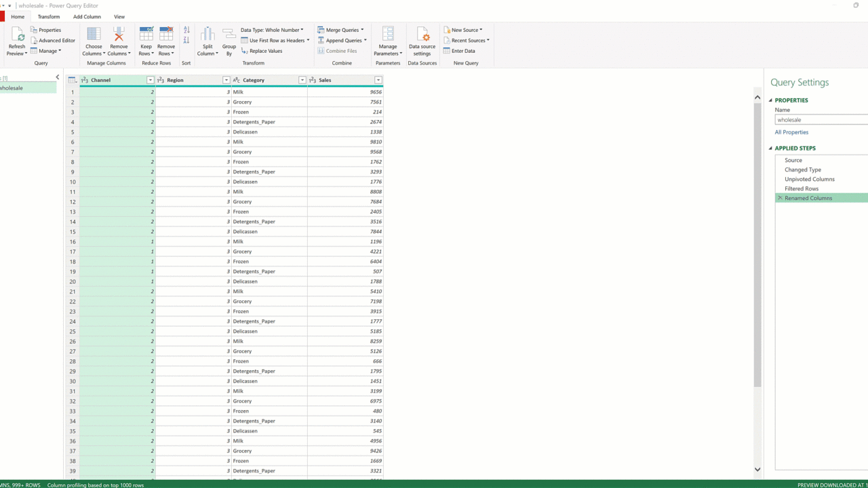Open the Advanced Editor
Viewport: 868px width, 488px height.
[x=53, y=41]
